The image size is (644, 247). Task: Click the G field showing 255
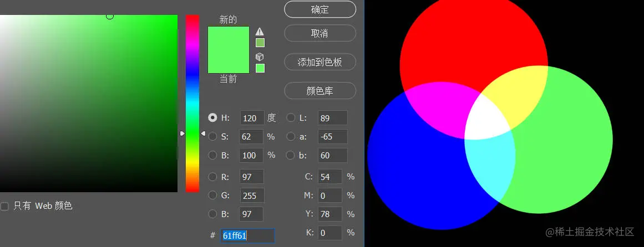252,195
